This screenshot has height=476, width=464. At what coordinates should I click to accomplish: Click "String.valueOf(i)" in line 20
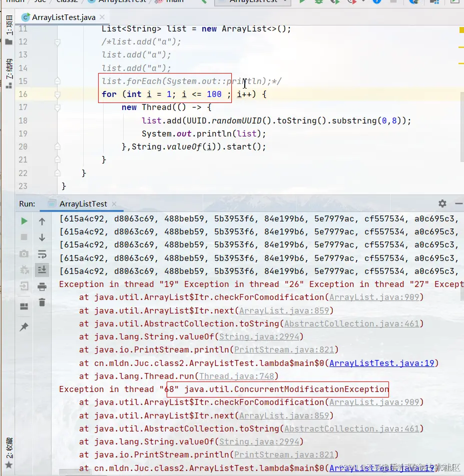coord(174,147)
